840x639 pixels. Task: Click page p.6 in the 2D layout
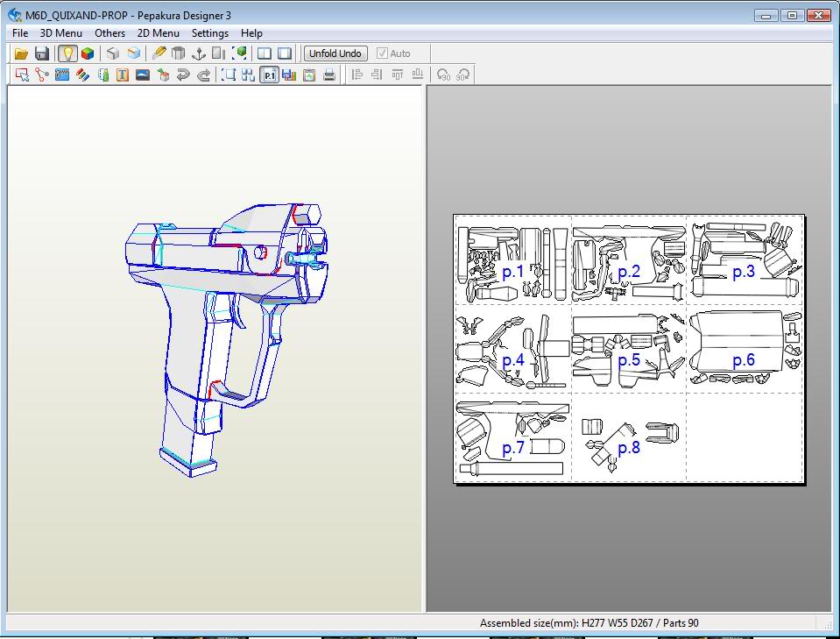[x=745, y=349]
